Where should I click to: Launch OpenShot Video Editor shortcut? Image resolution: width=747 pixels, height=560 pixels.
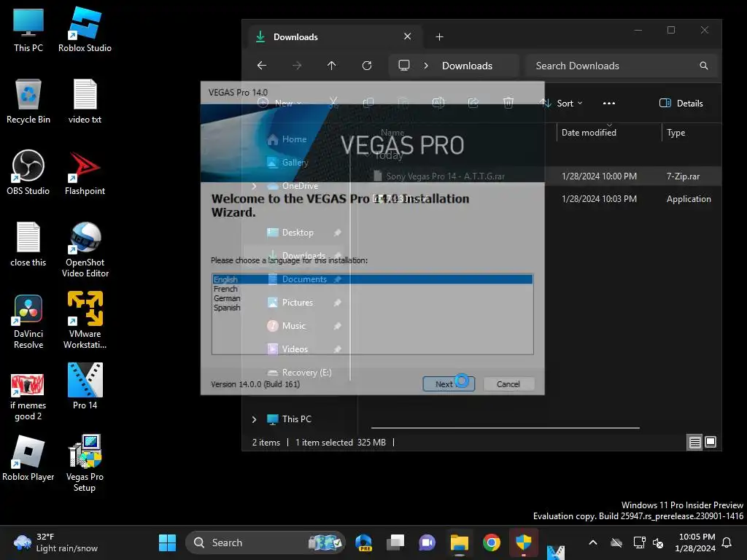click(x=85, y=249)
